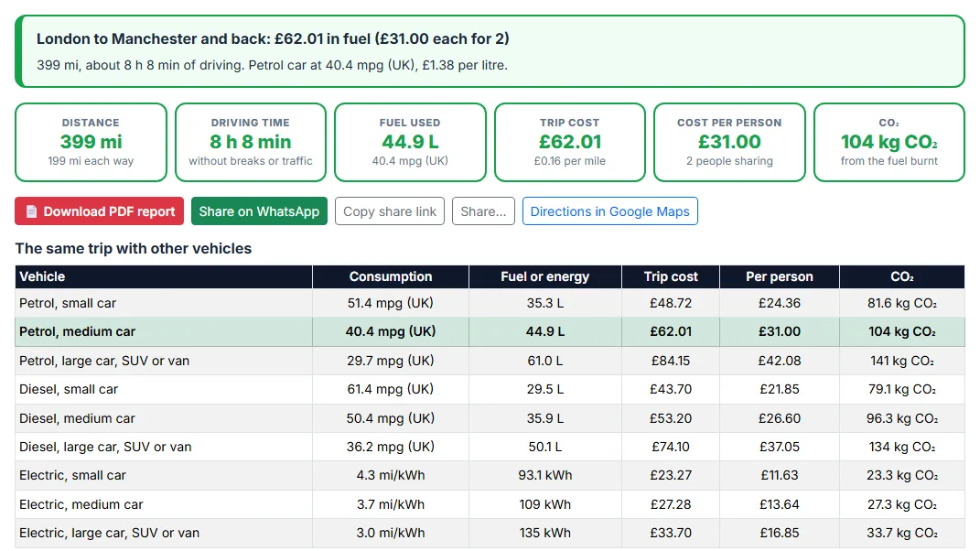Click the £48.72 trip cost cell
Viewport: 980px width, 551px height.
pyautogui.click(x=671, y=303)
